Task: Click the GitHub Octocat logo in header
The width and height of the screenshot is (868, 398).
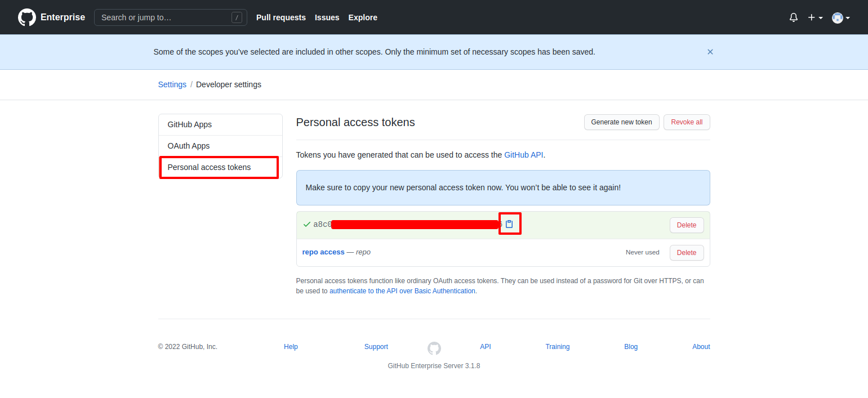Action: click(27, 17)
